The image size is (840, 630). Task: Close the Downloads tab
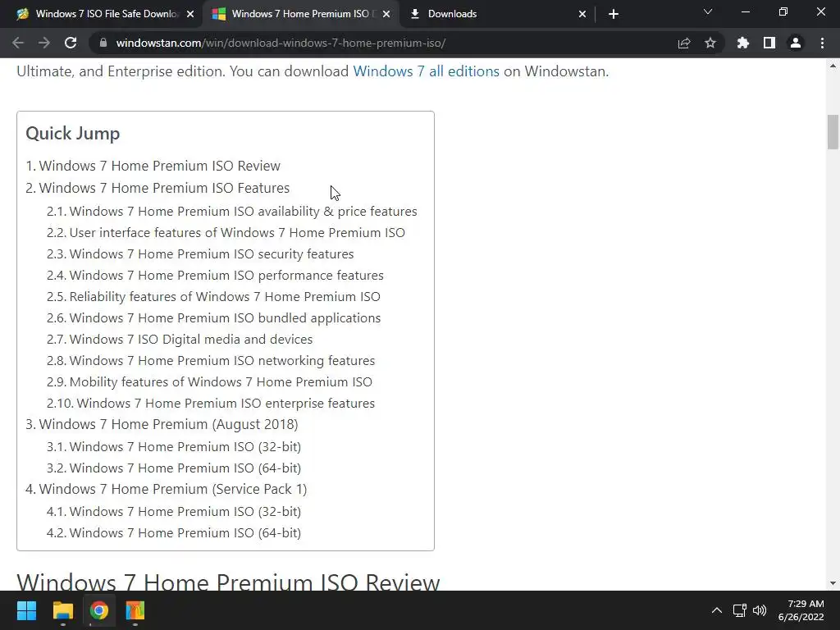coord(582,14)
